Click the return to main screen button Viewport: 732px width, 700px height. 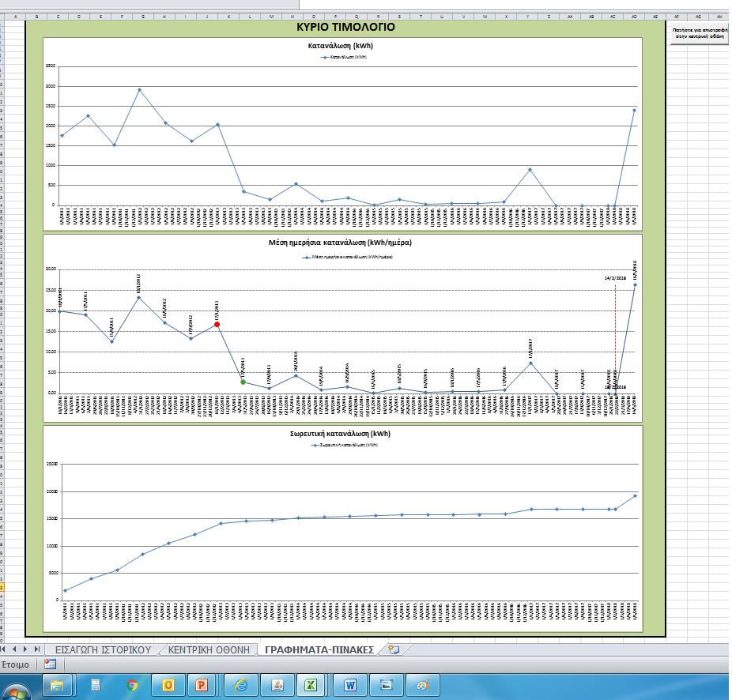[x=700, y=33]
